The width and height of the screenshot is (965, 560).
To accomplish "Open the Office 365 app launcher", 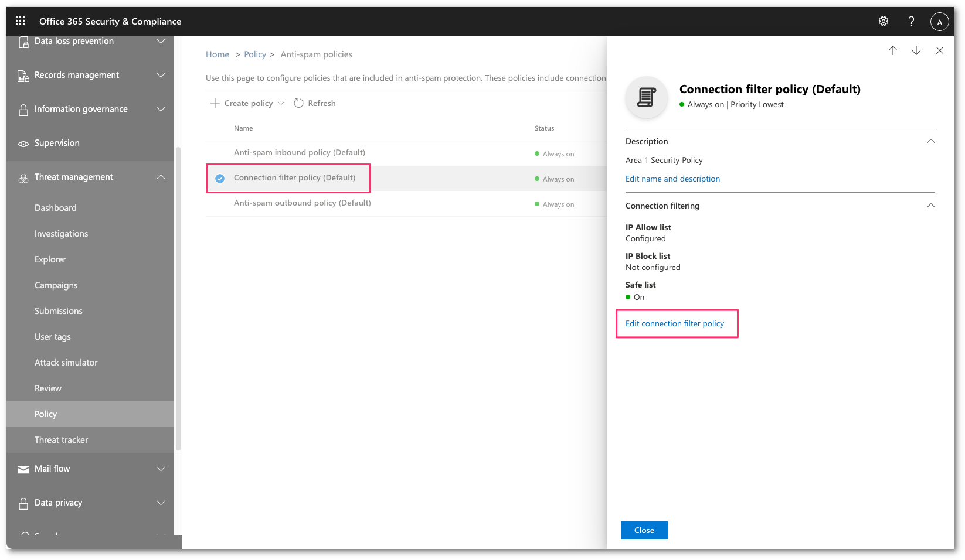I will (20, 20).
